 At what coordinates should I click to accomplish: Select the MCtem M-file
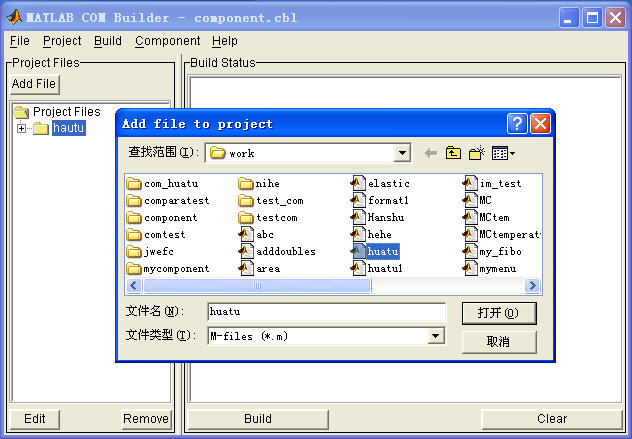[486, 218]
